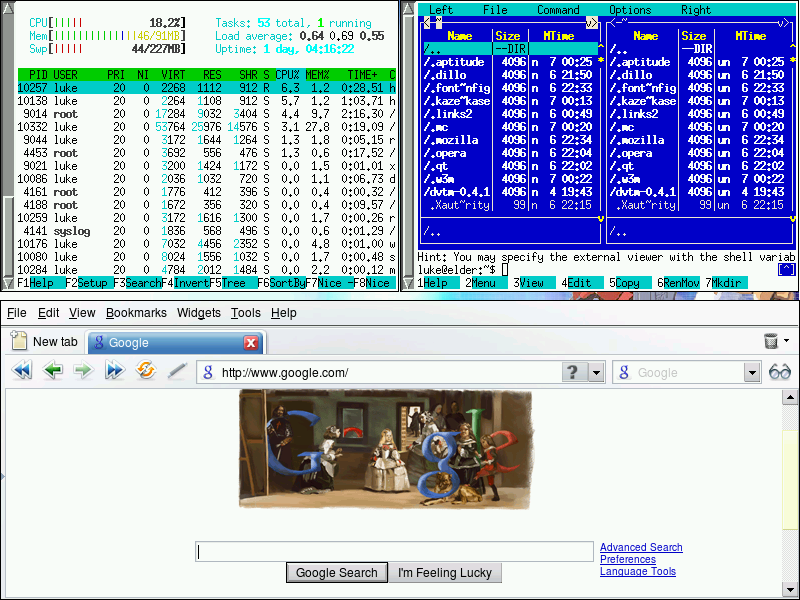Click the blue Fast Forward icon
800x600 pixels.
[x=115, y=371]
